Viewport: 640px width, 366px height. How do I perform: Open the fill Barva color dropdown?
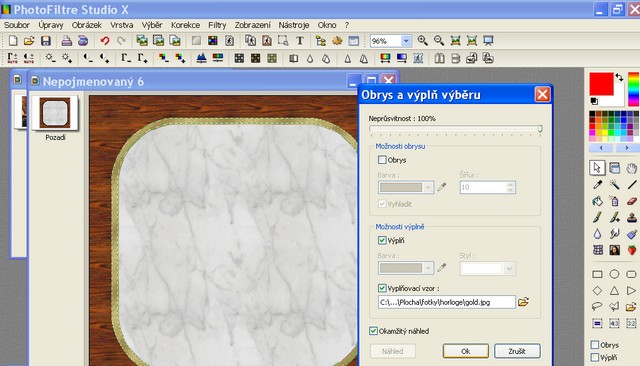428,268
